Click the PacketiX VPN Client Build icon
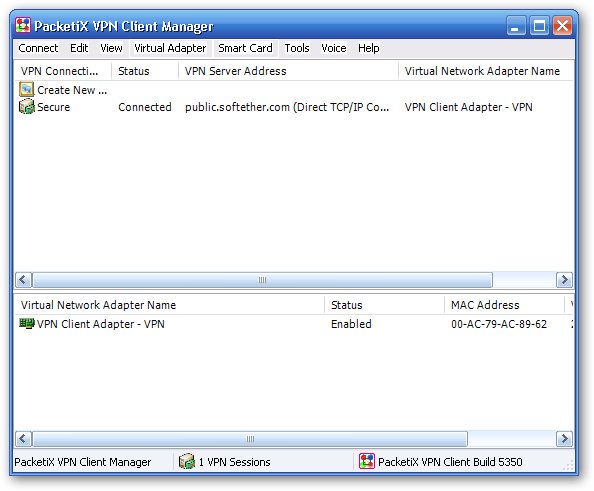 pos(367,461)
